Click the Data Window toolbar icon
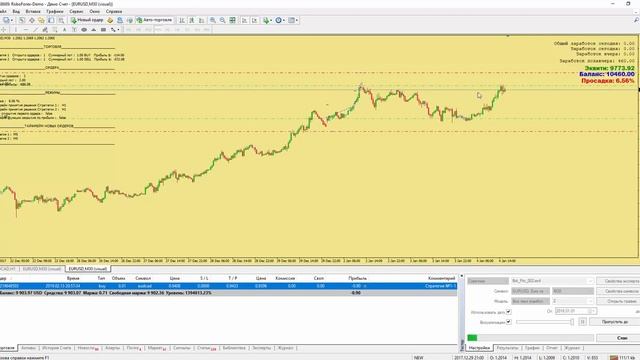 [31, 20]
